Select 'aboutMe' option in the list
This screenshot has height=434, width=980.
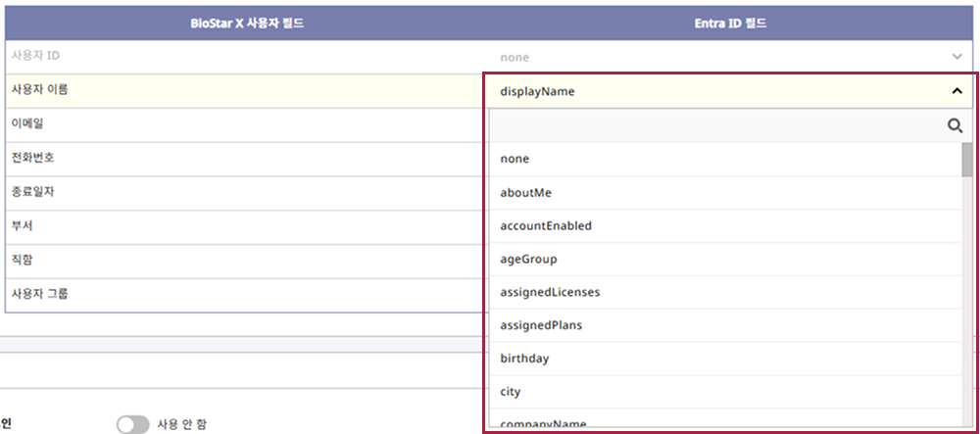525,192
